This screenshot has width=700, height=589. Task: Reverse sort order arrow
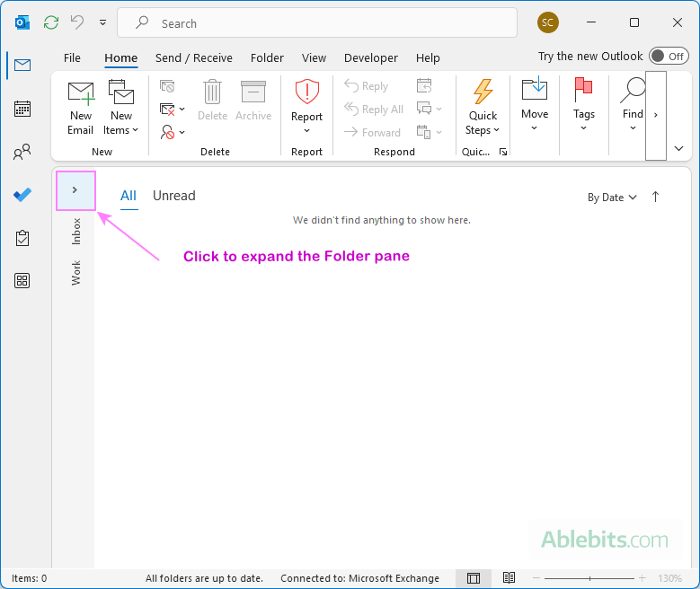click(655, 197)
